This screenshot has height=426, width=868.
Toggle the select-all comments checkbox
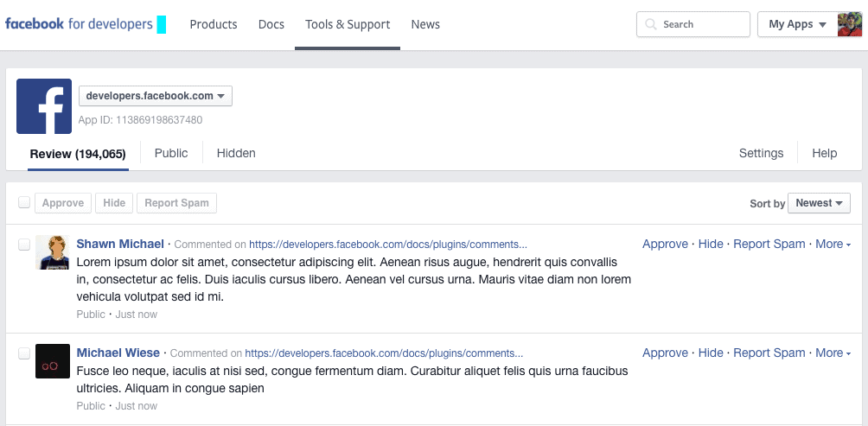(24, 202)
